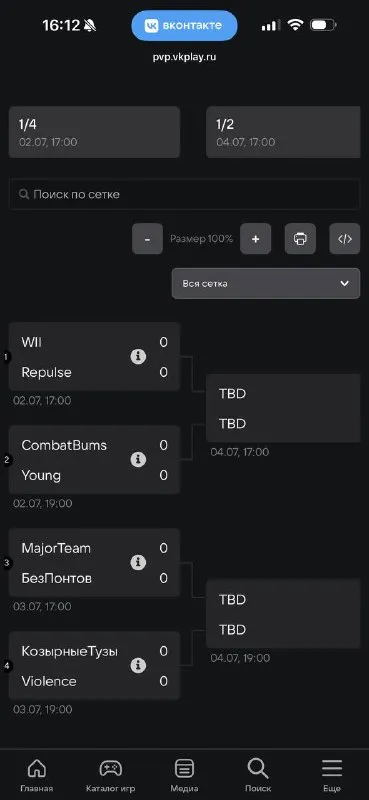The width and height of the screenshot is (369, 800).
Task: Tap the ВКонтакте button at top
Action: 184,26
